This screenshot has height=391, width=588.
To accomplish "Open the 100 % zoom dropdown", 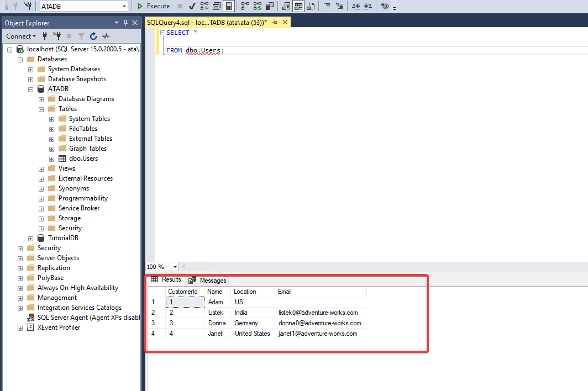I will point(175,267).
